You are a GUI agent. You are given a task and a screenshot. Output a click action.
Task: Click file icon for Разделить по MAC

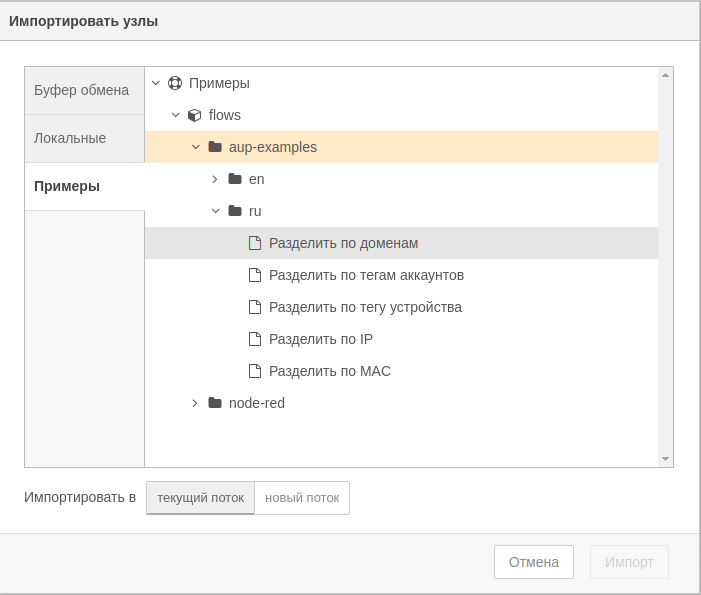[x=255, y=371]
